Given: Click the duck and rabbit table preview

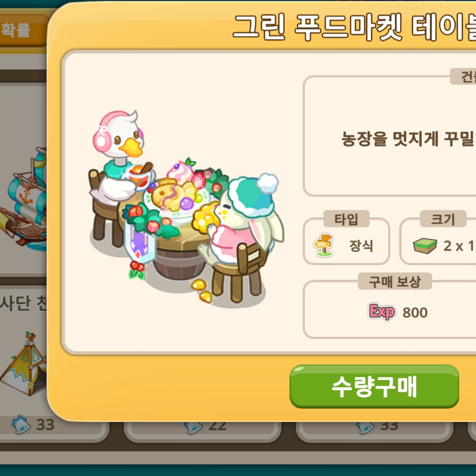Looking at the screenshot, I should tap(186, 208).
